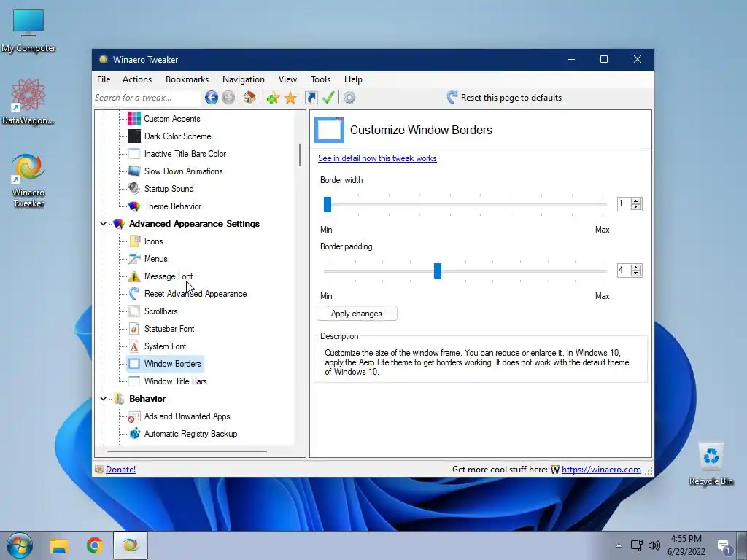Open the Actions menu
The width and height of the screenshot is (747, 560).
tap(137, 79)
